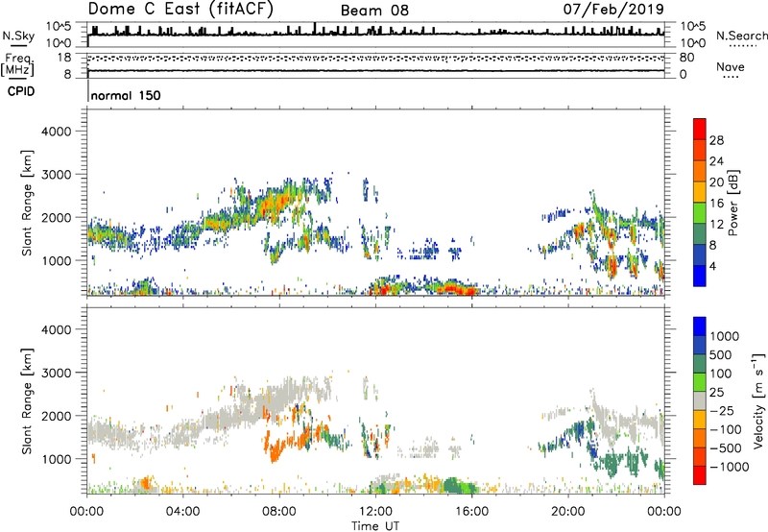The width and height of the screenshot is (768, 532).
Task: Click the 'Nave' legend label
Action: (x=730, y=66)
